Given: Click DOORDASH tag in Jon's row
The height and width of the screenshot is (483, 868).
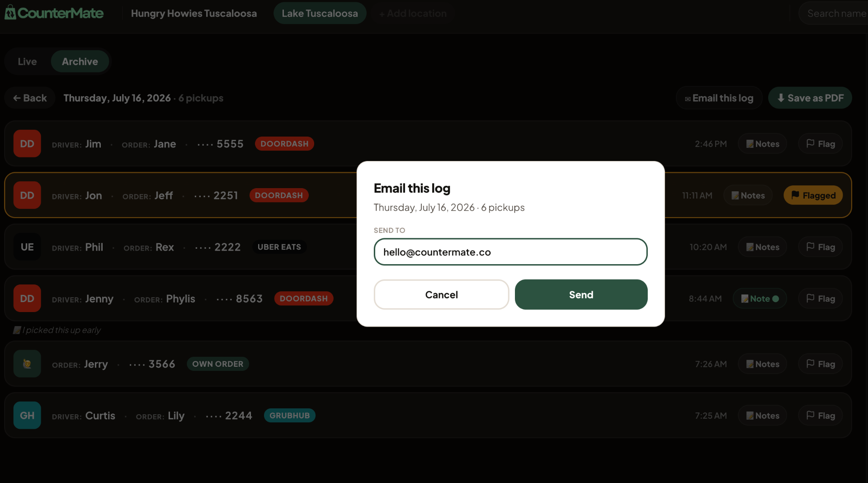Looking at the screenshot, I should coord(279,195).
